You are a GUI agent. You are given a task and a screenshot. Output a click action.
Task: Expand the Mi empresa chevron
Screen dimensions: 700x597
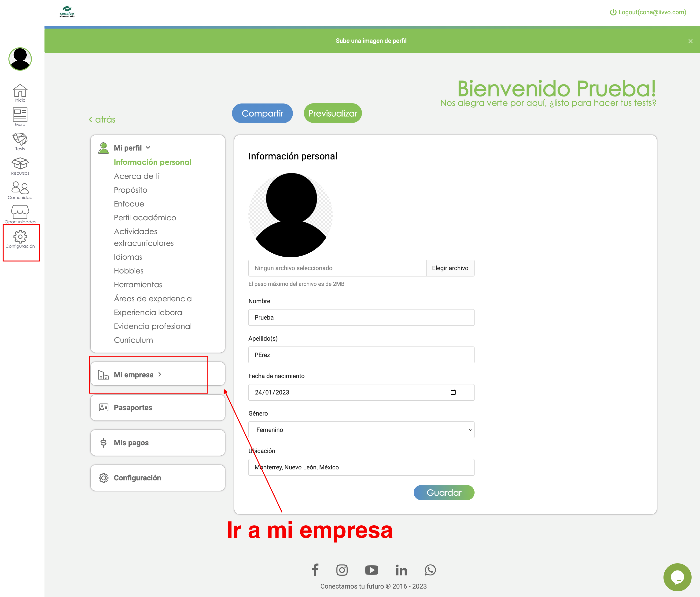(x=160, y=374)
